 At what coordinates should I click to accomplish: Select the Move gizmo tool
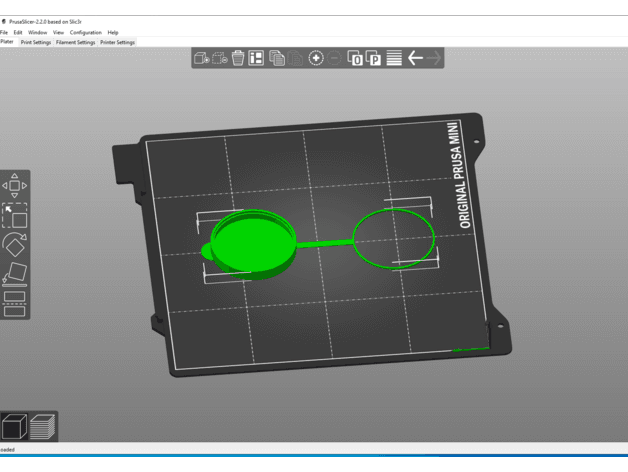pos(15,186)
